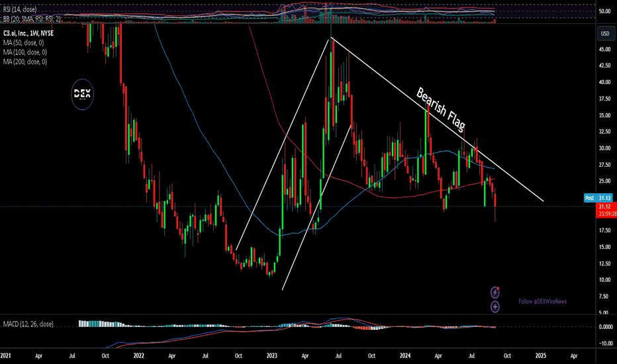
Task: Click the red 21.12 last price label
Action: [606, 206]
